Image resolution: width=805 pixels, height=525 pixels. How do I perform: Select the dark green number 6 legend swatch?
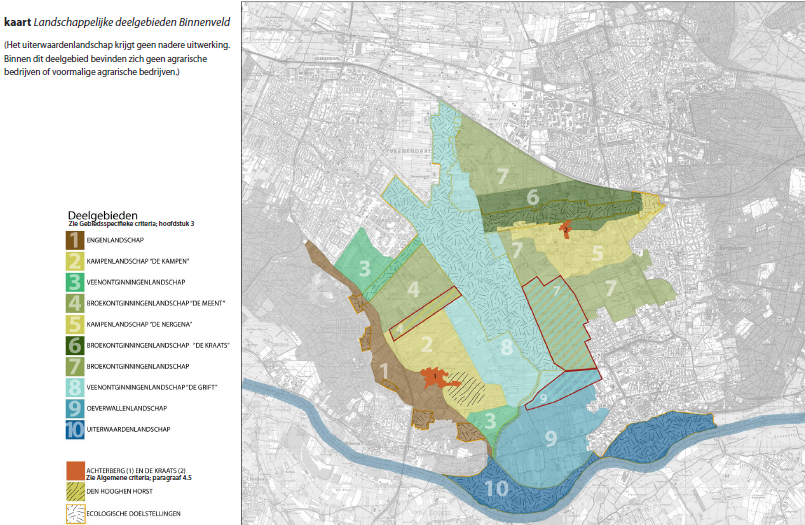(x=76, y=344)
